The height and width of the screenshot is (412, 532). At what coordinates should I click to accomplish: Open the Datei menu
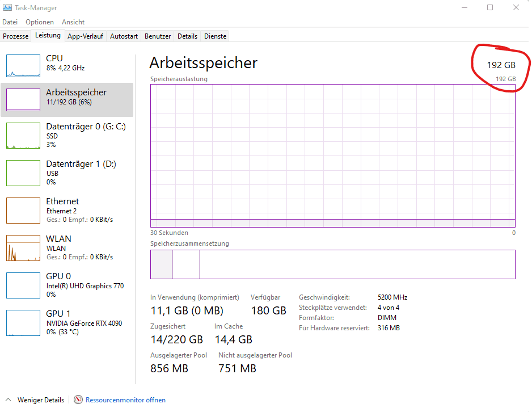(10, 22)
